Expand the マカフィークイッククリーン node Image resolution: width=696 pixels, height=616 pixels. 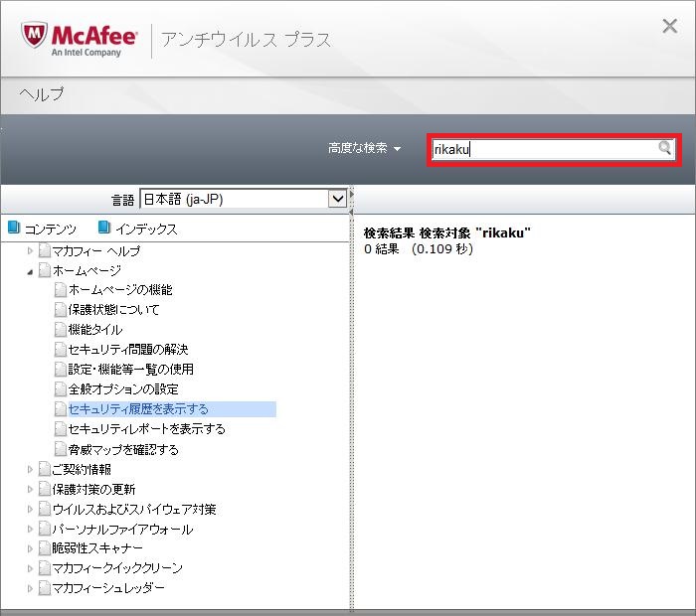[30, 568]
